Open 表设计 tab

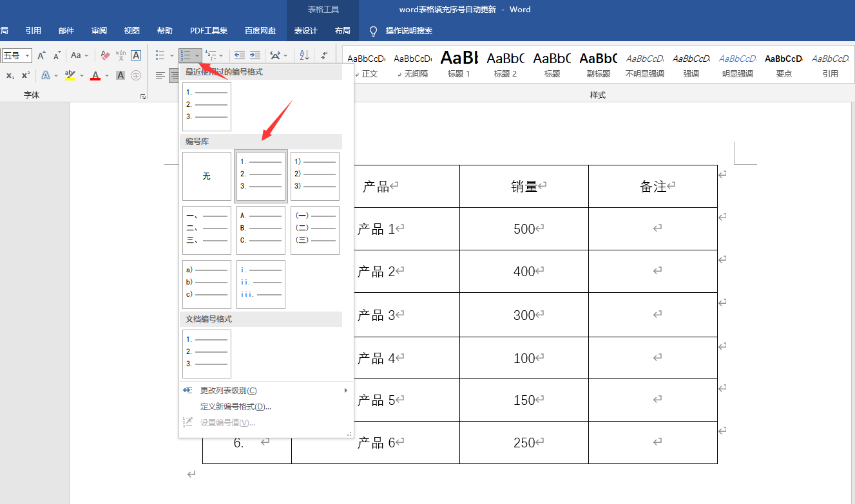306,30
